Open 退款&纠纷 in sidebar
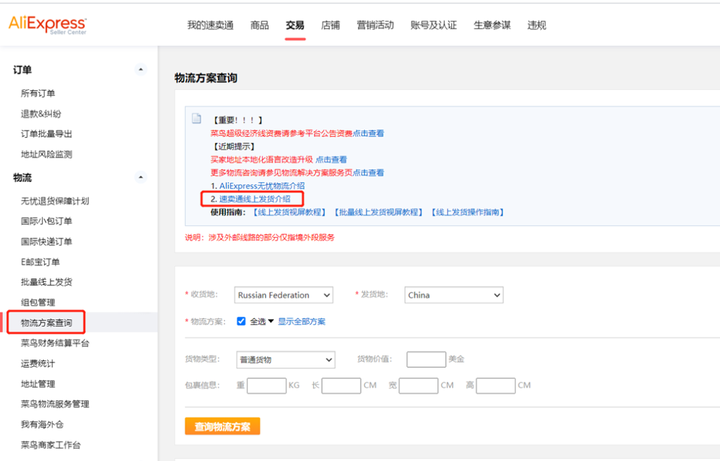 click(x=41, y=113)
